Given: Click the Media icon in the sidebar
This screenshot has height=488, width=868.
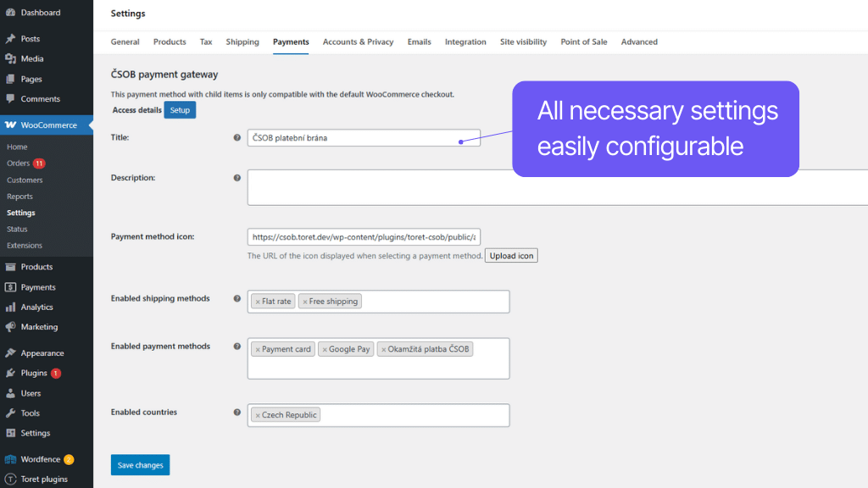Looking at the screenshot, I should point(10,58).
